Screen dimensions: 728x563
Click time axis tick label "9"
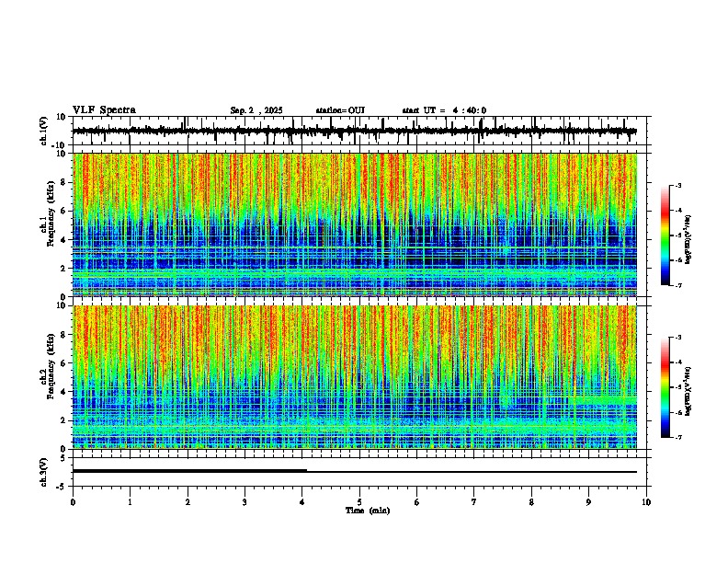click(x=588, y=502)
